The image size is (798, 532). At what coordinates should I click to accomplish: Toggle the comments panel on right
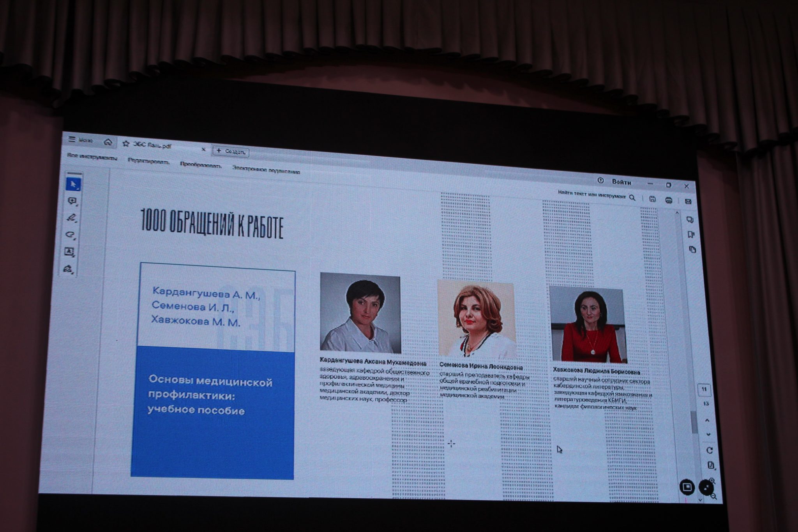click(x=690, y=220)
